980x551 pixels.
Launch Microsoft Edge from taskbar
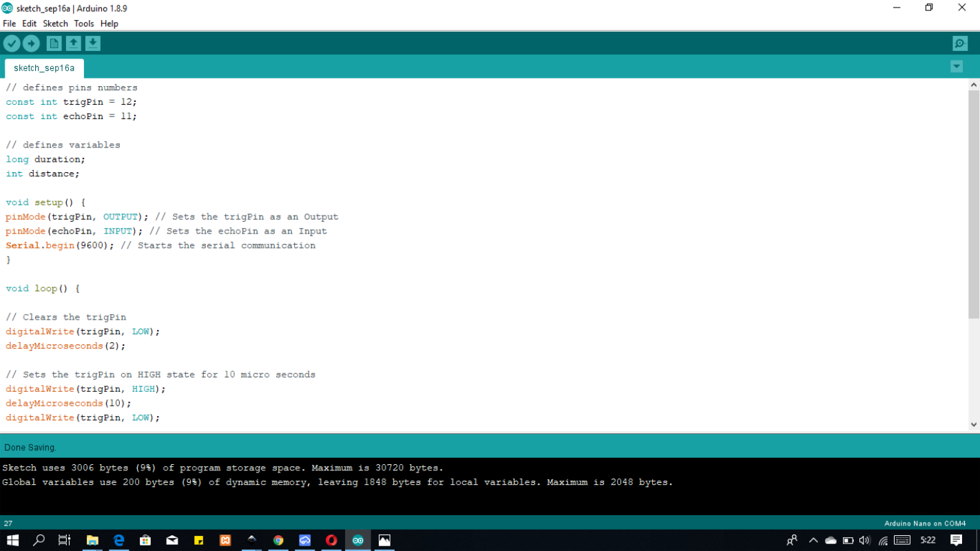(x=118, y=541)
